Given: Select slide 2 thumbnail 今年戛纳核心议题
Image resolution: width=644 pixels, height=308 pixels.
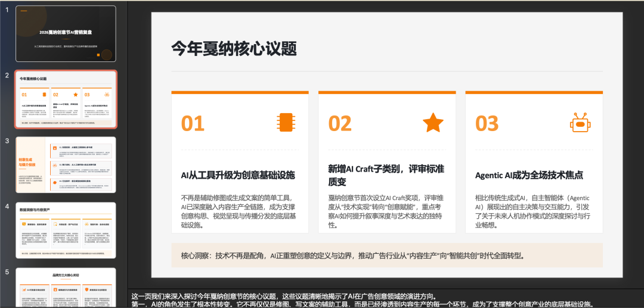Looking at the screenshot, I should click(x=66, y=99).
